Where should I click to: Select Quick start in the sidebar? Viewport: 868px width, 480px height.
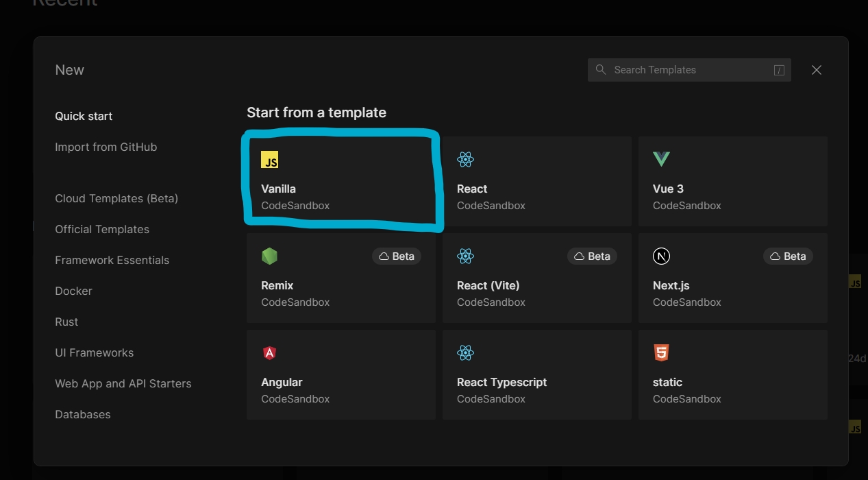coord(84,117)
